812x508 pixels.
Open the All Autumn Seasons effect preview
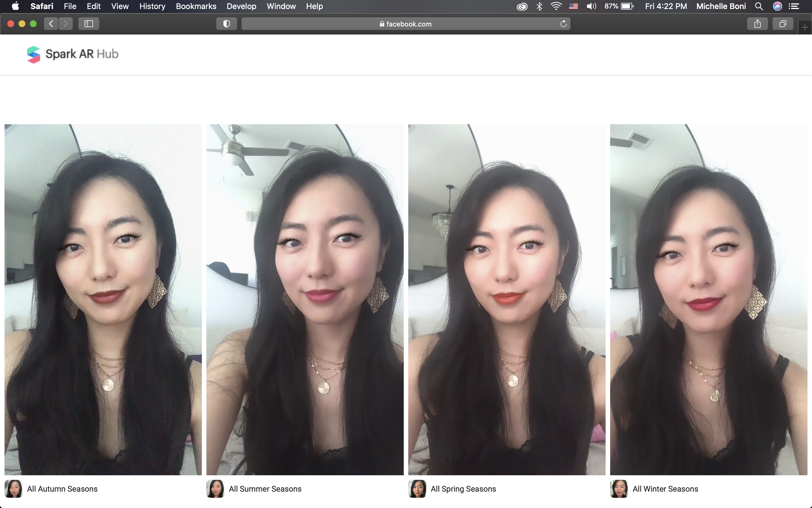click(103, 299)
